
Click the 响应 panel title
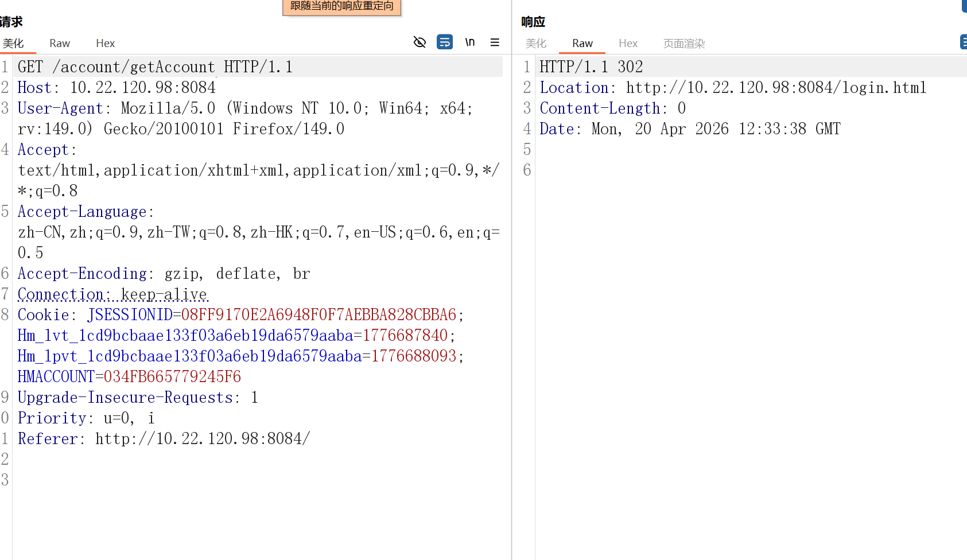[x=533, y=22]
